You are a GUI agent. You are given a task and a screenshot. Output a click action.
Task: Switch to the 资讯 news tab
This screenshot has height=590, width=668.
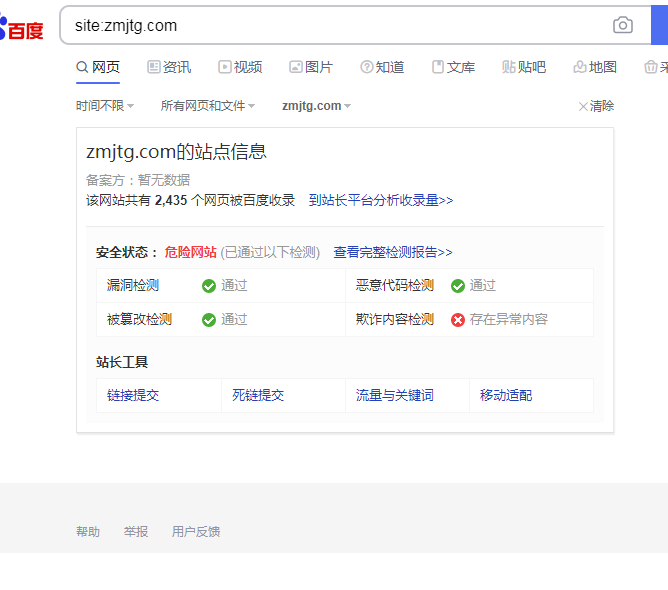coord(169,67)
